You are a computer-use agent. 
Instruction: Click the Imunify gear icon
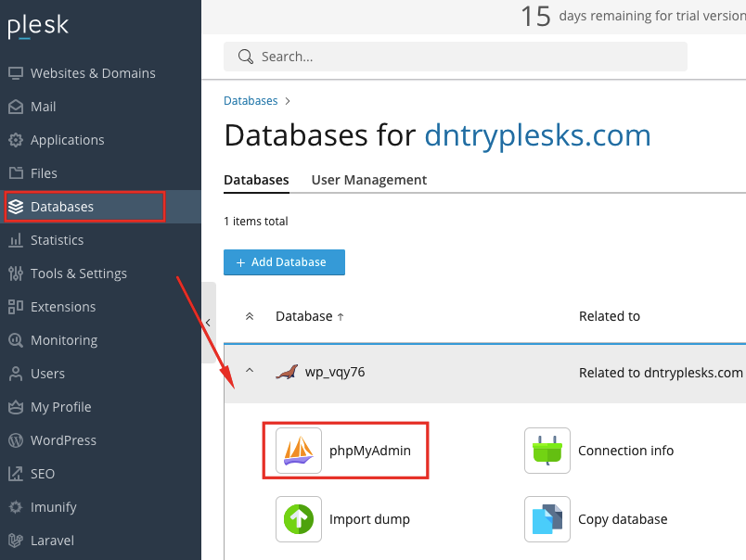point(16,507)
